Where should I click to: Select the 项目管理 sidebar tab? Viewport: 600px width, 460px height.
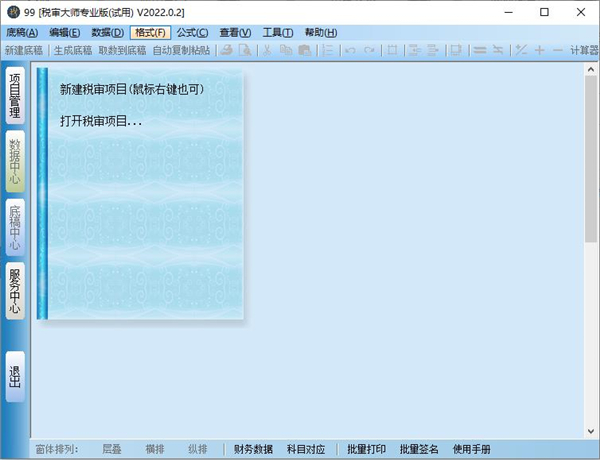tap(15, 96)
